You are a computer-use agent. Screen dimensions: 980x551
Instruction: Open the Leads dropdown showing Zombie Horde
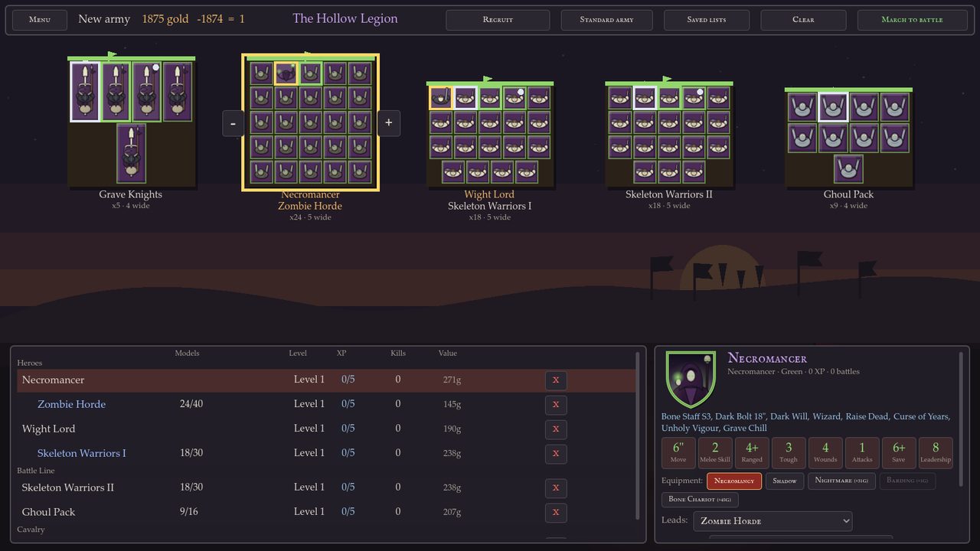[x=773, y=521]
